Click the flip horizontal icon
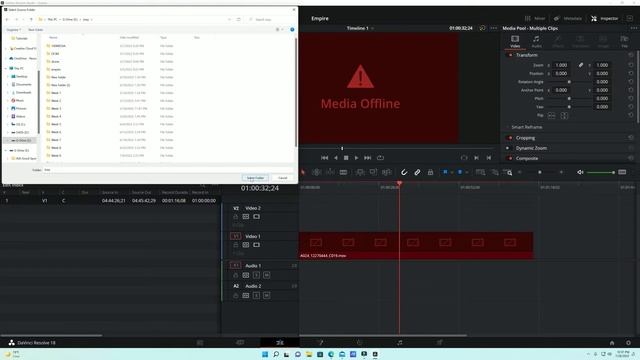 [x=551, y=116]
